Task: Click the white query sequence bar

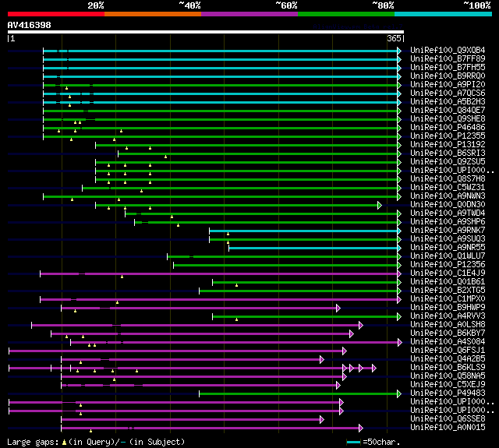Action: point(206,32)
